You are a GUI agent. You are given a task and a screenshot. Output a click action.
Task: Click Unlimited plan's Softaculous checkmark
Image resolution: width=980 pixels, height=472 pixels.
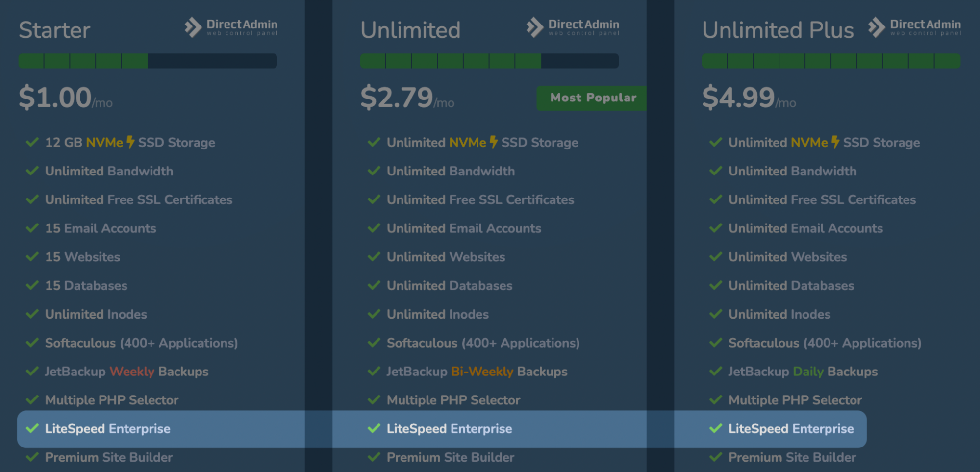pos(374,343)
